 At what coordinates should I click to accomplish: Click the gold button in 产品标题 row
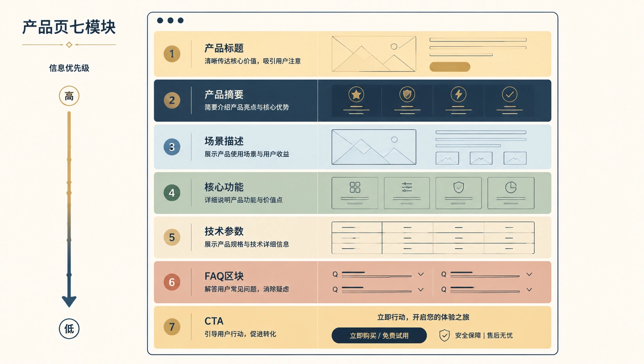(450, 67)
